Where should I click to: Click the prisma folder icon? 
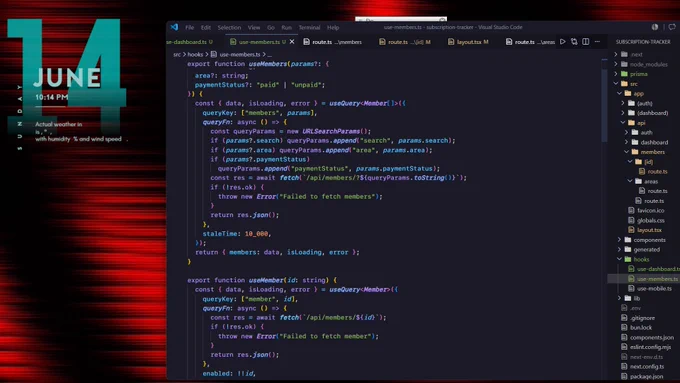pyautogui.click(x=624, y=74)
